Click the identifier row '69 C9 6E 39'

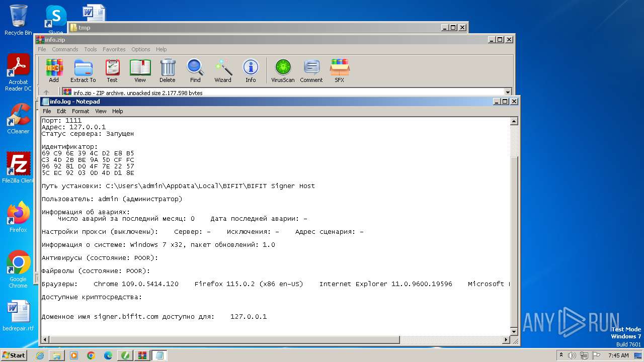pos(88,153)
